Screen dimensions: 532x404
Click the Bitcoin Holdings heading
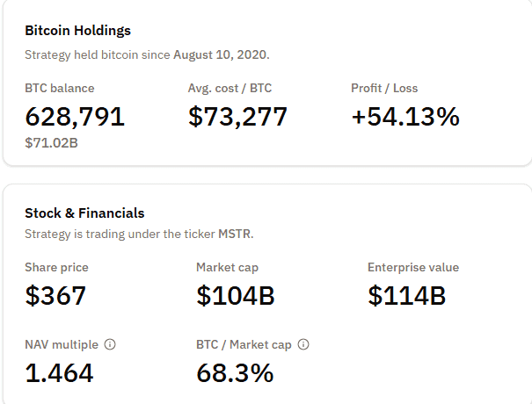(77, 31)
